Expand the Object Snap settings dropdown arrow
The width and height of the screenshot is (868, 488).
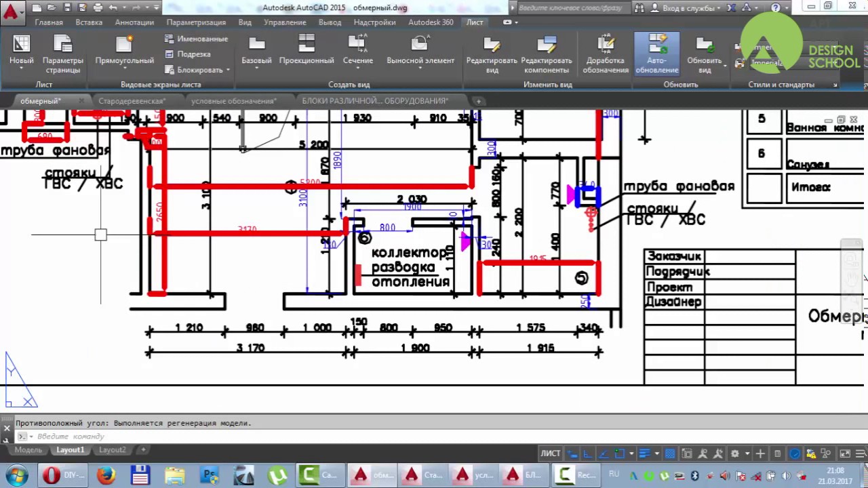pos(631,453)
